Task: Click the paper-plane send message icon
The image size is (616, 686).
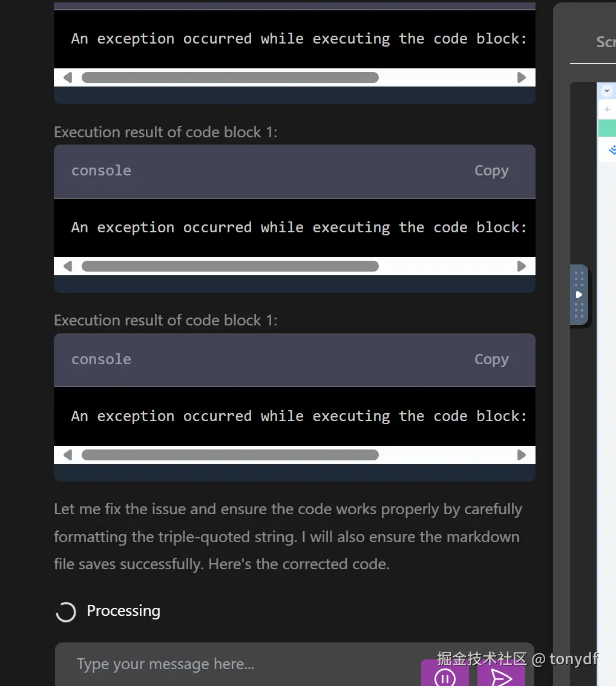Action: click(500, 677)
